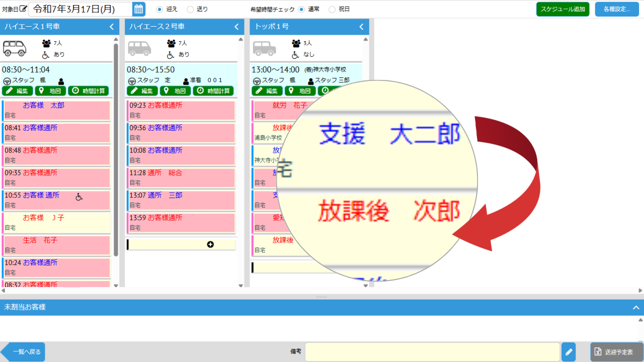Screen dimensions: 644x362
Task: Click 編集 button in ハイエース１号車
Action: [18, 91]
